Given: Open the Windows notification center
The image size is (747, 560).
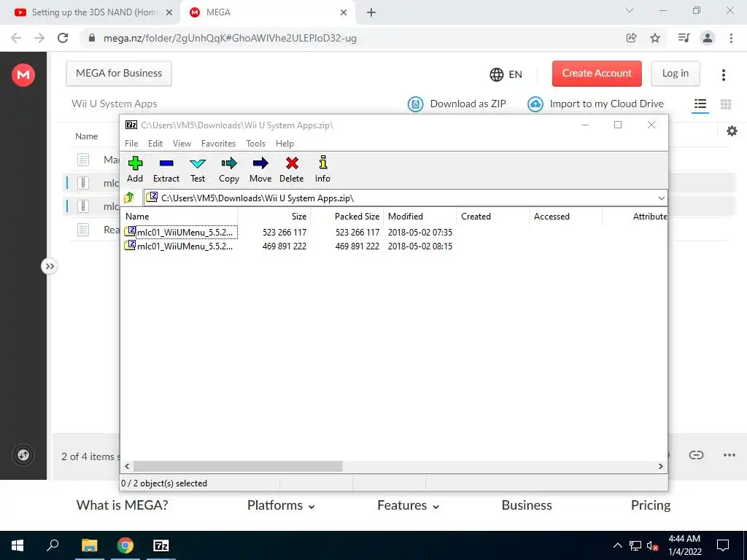Looking at the screenshot, I should (723, 545).
